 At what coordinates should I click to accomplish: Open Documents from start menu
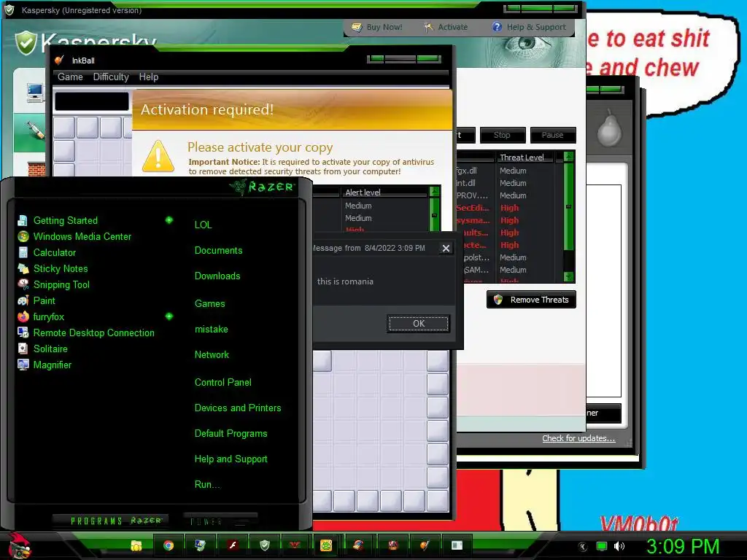(218, 251)
